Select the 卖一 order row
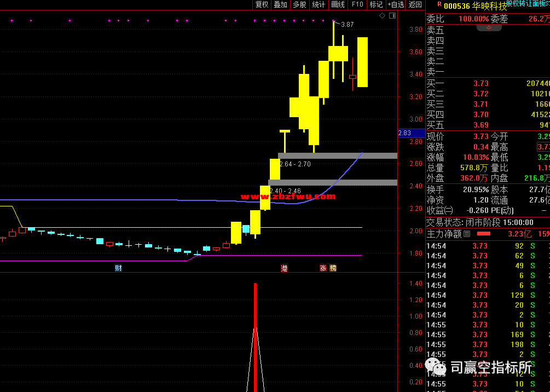550x392 pixels. (488, 72)
